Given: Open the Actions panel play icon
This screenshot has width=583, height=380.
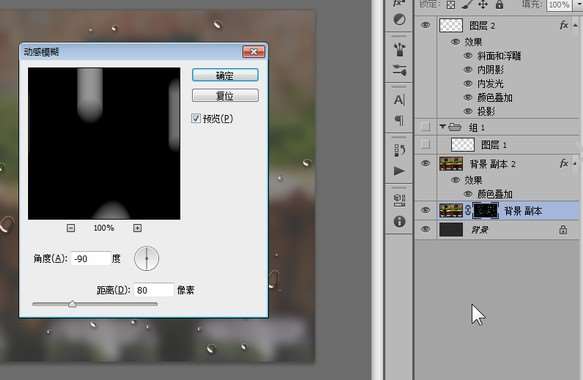Looking at the screenshot, I should (399, 171).
